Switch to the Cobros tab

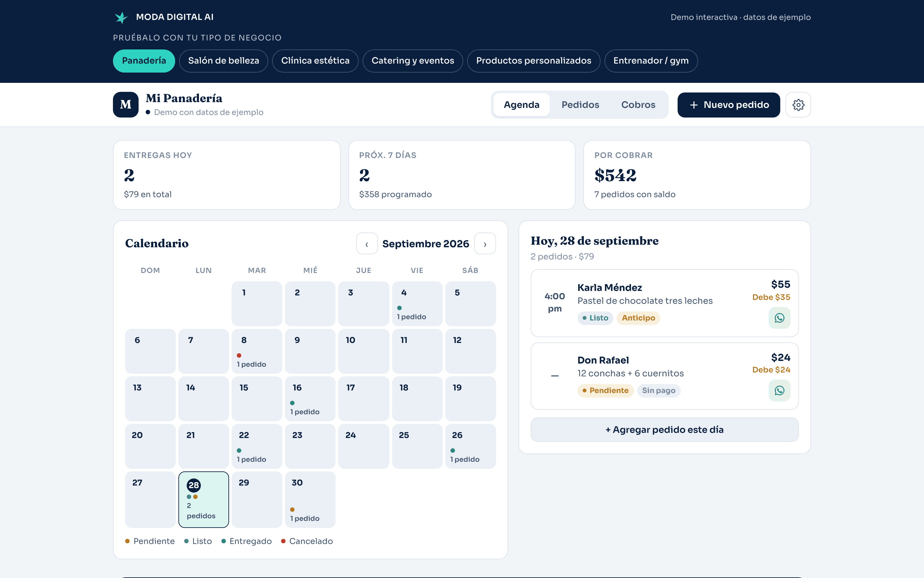coord(638,105)
